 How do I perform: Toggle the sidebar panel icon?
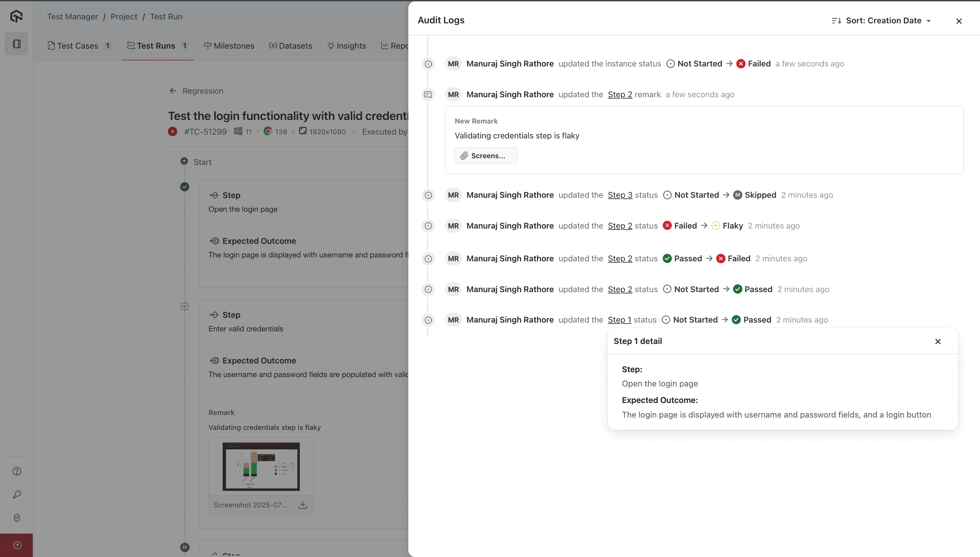pos(17,44)
